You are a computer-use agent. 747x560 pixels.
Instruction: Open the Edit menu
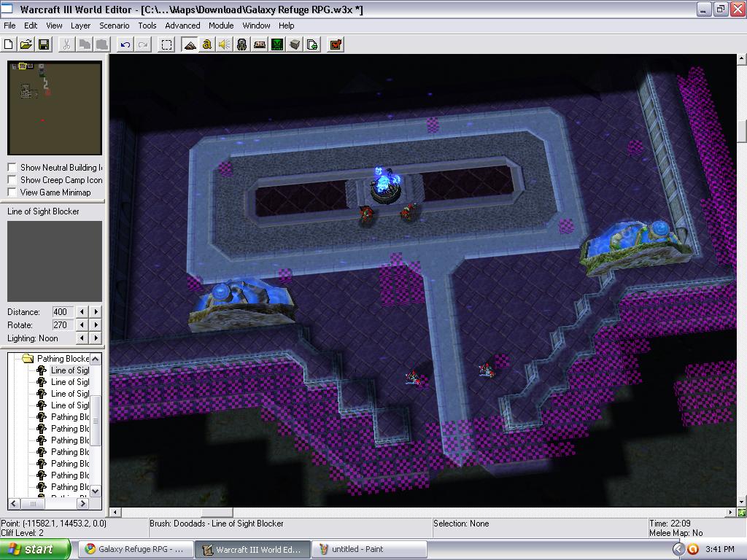[31, 26]
